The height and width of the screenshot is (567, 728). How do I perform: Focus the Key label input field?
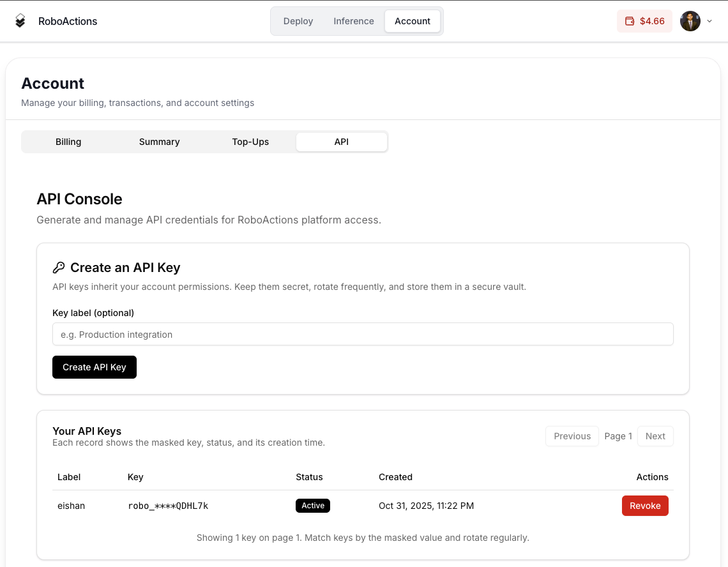363,335
